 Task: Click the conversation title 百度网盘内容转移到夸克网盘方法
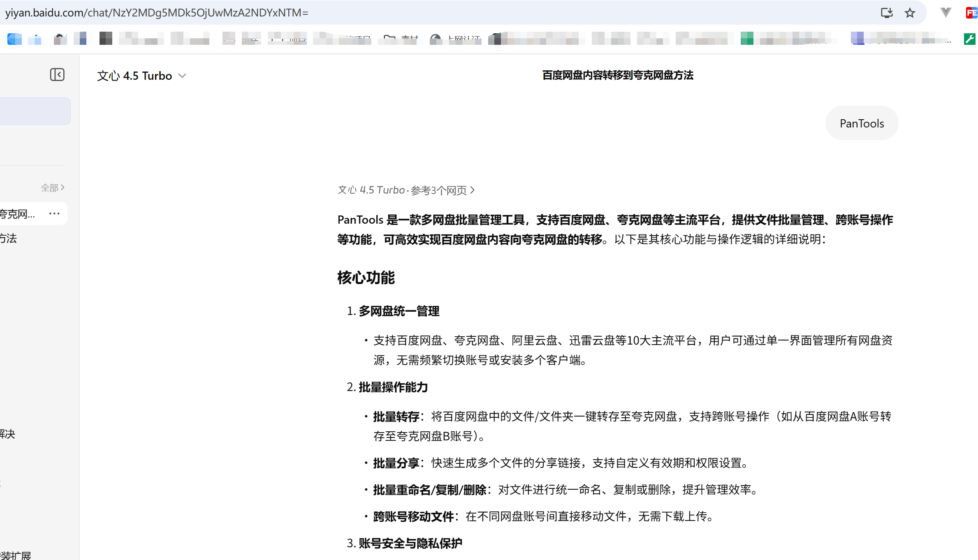[618, 76]
